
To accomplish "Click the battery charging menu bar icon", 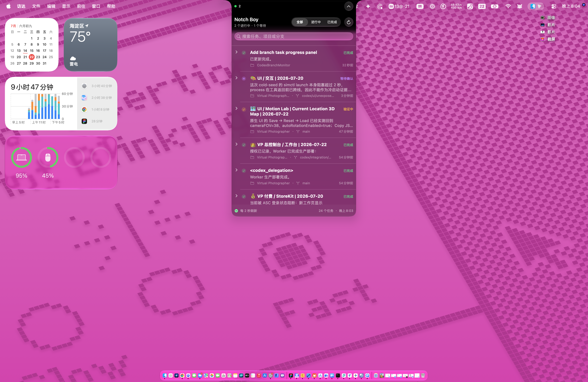I will (495, 6).
